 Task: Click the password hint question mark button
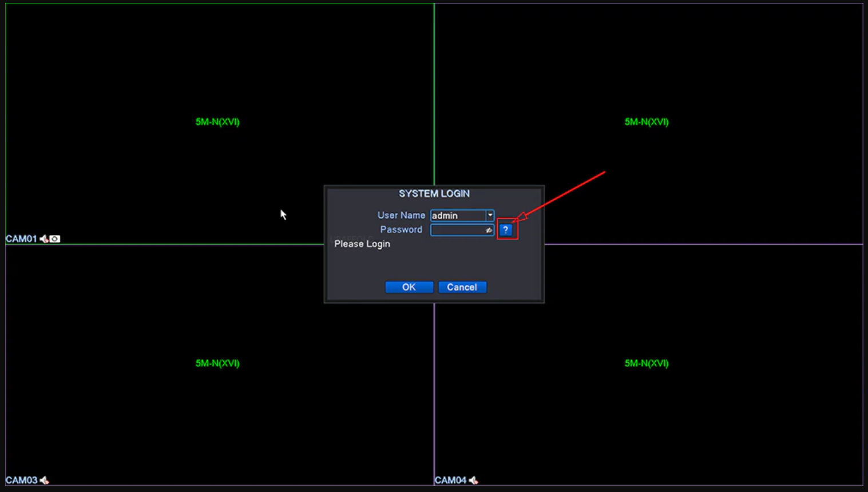coord(506,230)
